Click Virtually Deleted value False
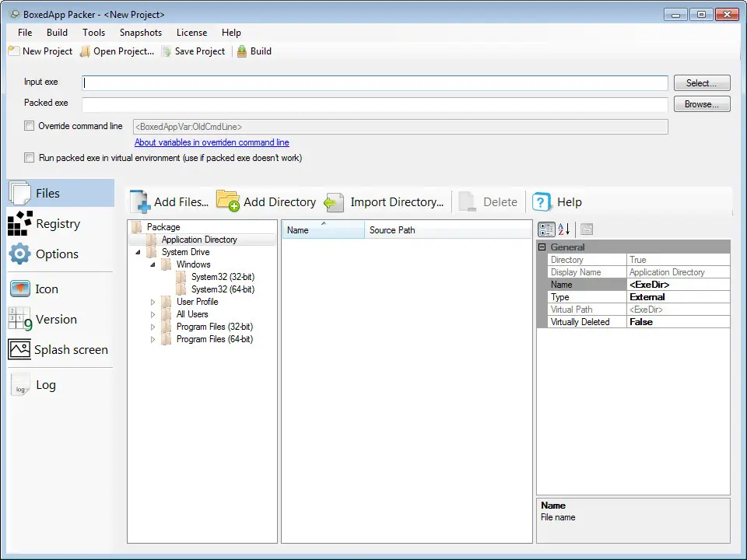 tap(679, 322)
